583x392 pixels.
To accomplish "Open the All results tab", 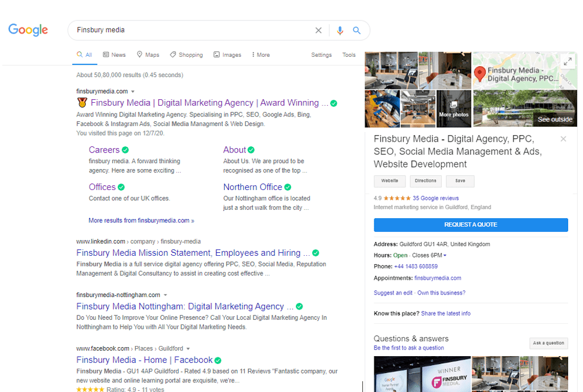I will coord(84,55).
